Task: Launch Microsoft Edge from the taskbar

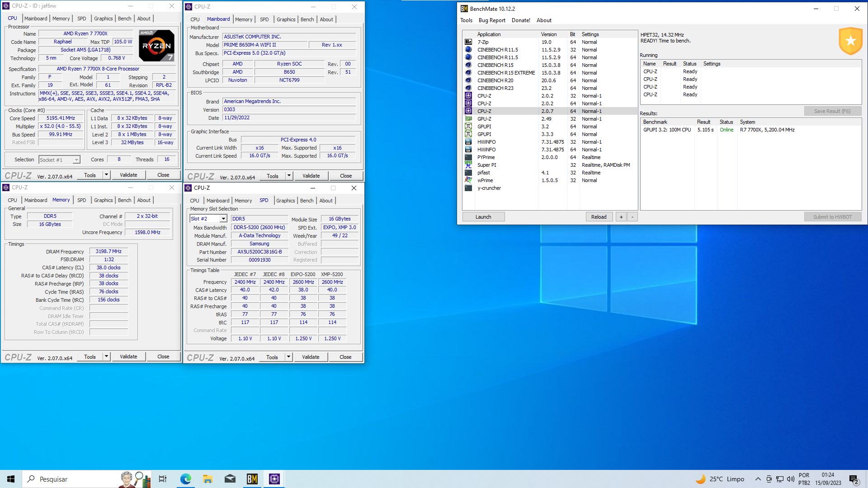Action: click(x=185, y=479)
